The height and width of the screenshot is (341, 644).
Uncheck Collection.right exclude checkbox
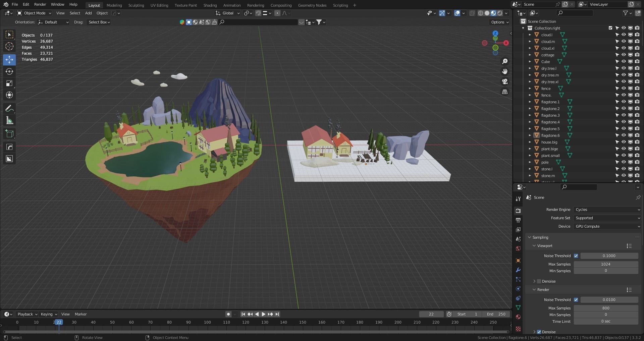tap(610, 28)
